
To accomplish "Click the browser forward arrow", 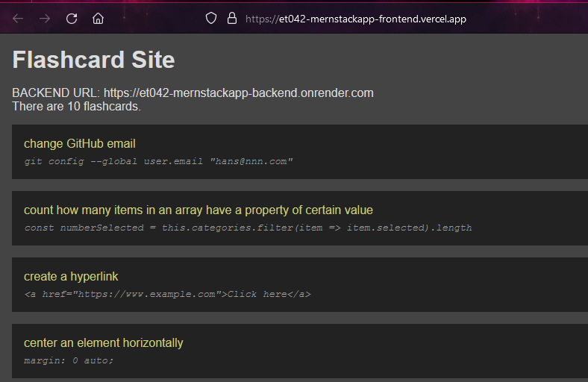I will tap(45, 19).
